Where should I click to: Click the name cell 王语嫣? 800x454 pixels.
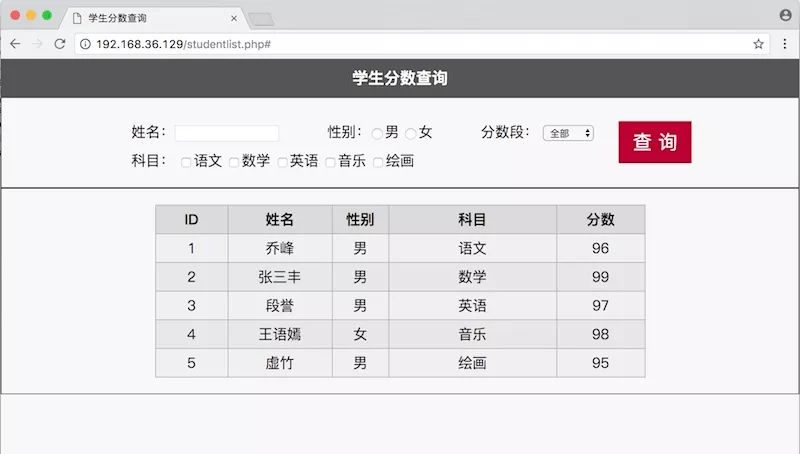click(x=280, y=334)
